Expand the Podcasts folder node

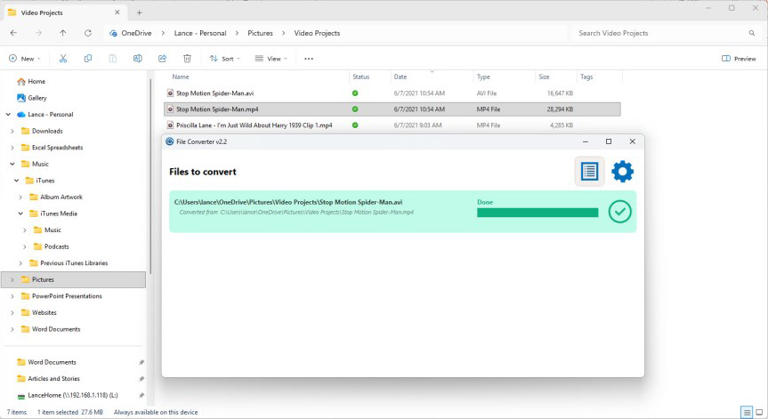point(24,246)
